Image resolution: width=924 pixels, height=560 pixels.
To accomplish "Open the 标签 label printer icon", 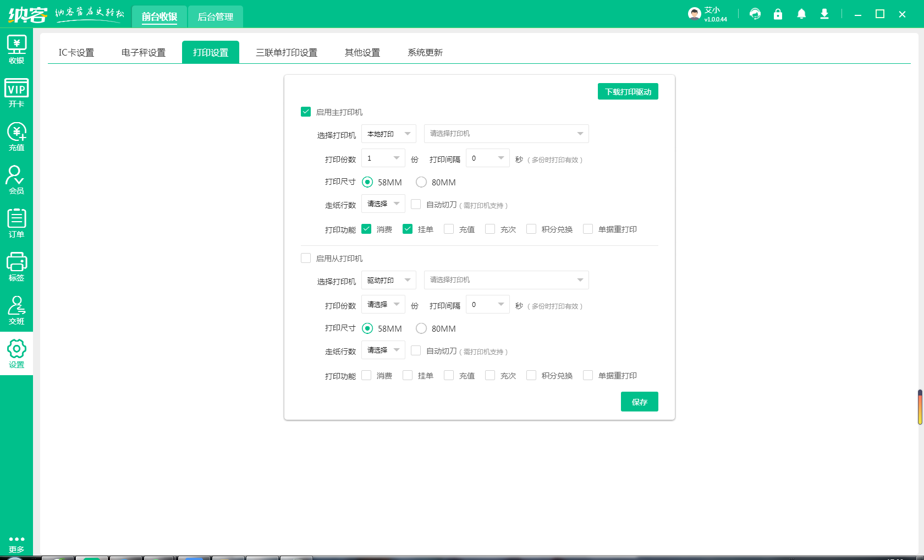I will click(x=16, y=267).
